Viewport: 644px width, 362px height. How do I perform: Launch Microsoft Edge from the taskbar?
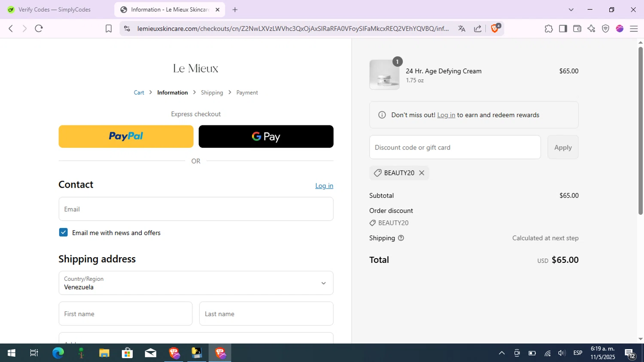(x=58, y=353)
